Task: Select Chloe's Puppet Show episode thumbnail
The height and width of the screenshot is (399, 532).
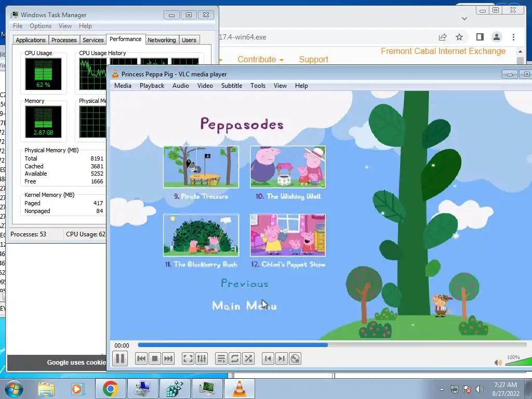Action: [x=288, y=235]
